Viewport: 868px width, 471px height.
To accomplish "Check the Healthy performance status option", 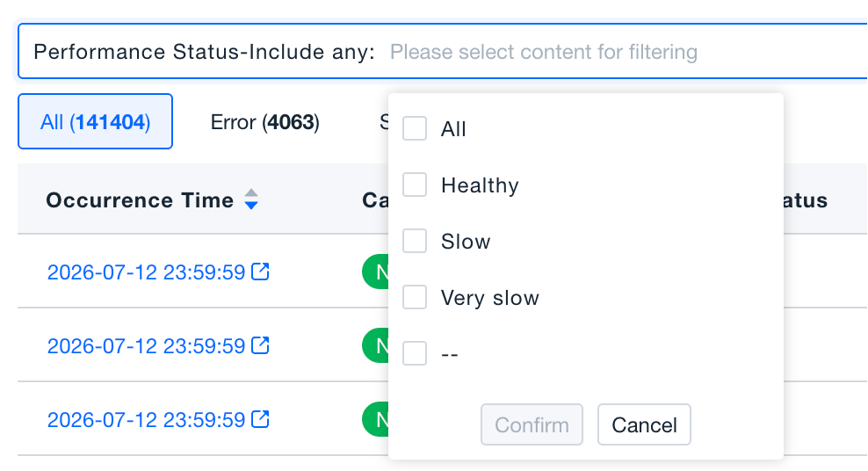I will click(x=415, y=185).
